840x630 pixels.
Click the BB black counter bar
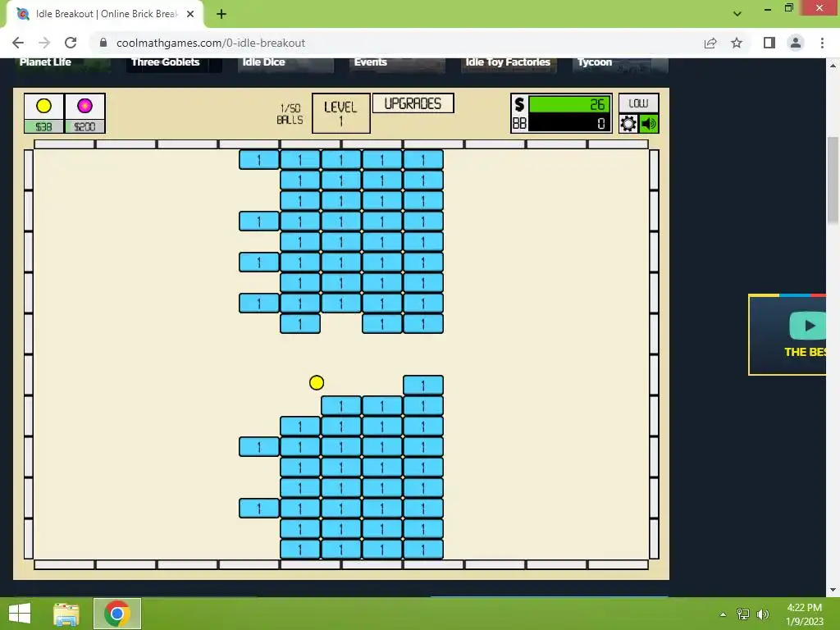tap(569, 124)
